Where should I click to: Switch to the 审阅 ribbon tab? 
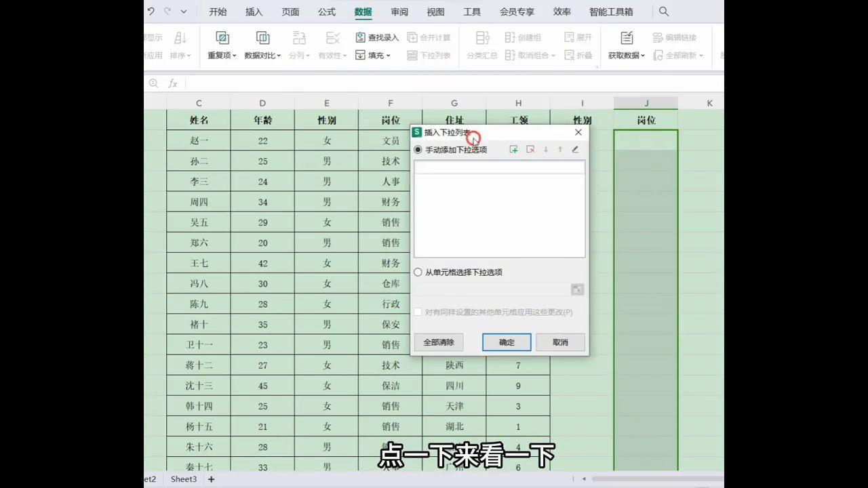coord(399,12)
